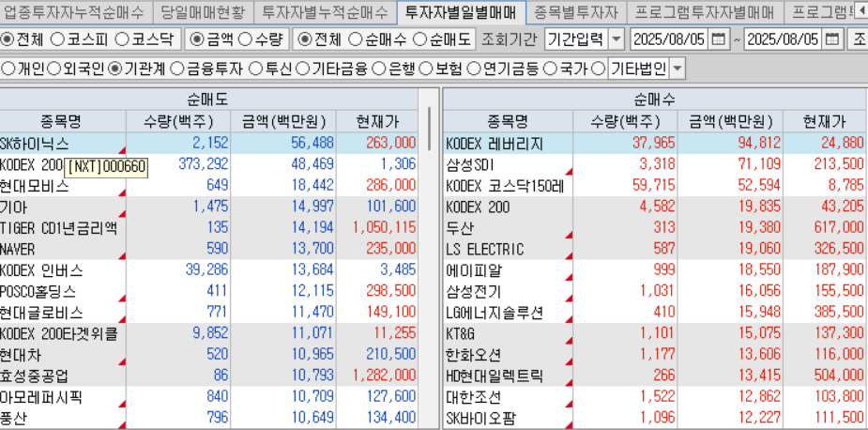
Task: Select the LG에너지솔루션 row
Action: [x=655, y=313]
